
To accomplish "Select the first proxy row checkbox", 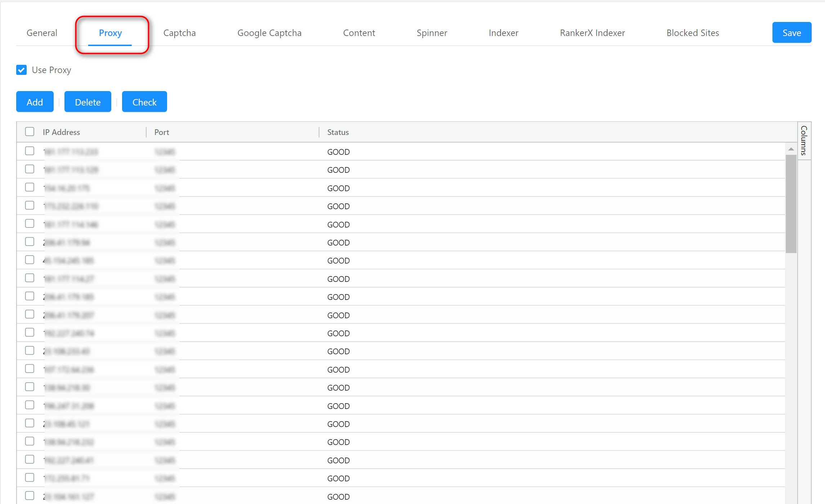I will point(30,151).
